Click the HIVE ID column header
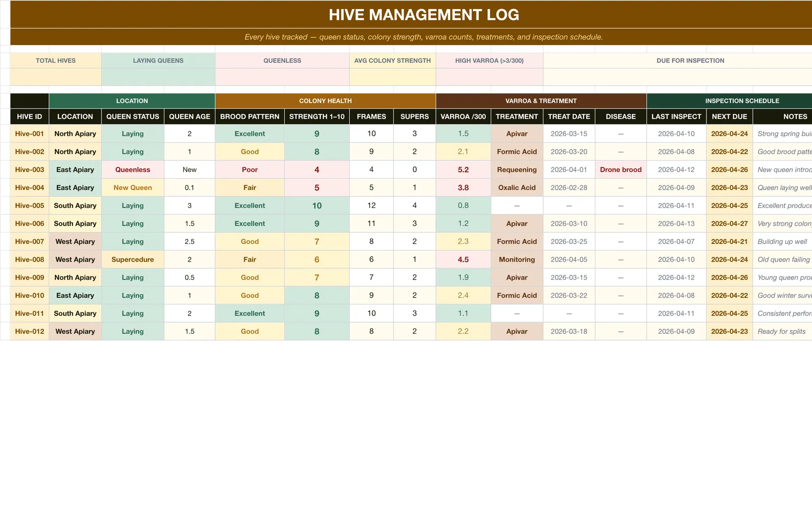Screen dimensions: 812x522 (x=29, y=117)
